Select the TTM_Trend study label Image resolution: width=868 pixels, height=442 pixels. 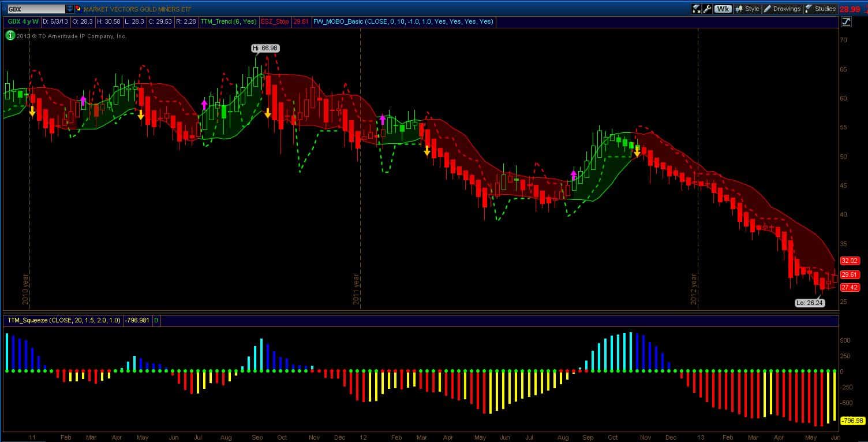coord(228,22)
